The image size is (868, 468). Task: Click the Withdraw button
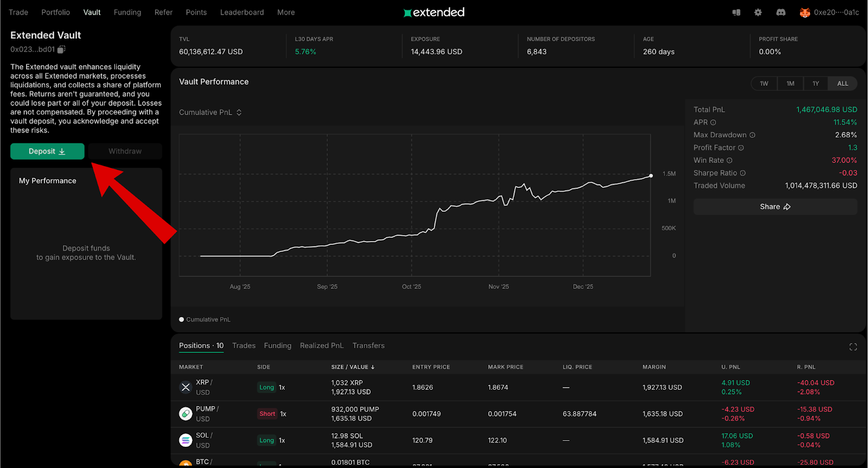125,151
